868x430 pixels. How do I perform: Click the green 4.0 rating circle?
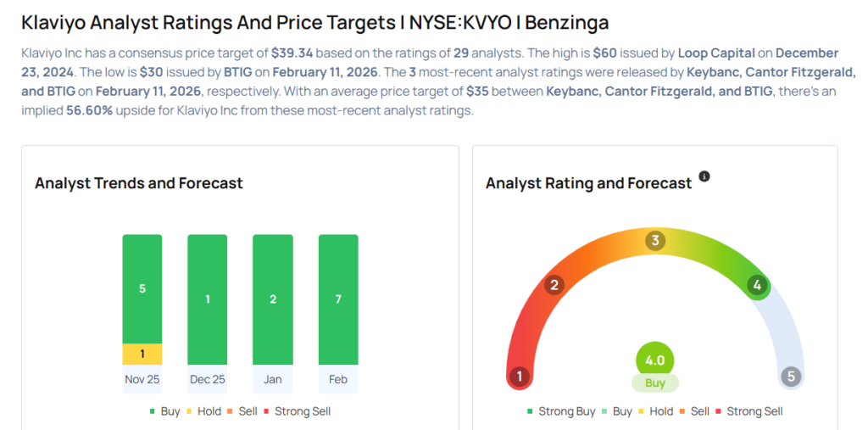(x=654, y=359)
